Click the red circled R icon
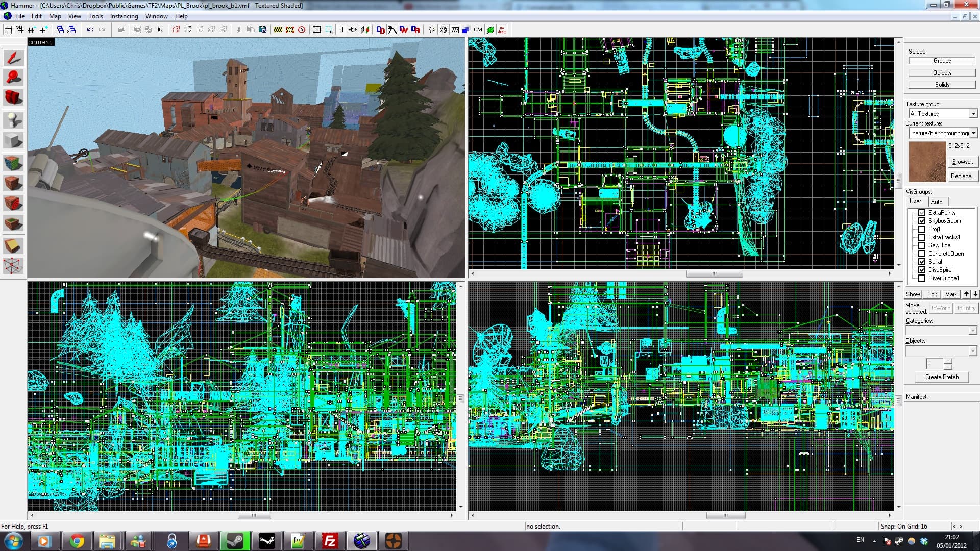 (x=302, y=30)
